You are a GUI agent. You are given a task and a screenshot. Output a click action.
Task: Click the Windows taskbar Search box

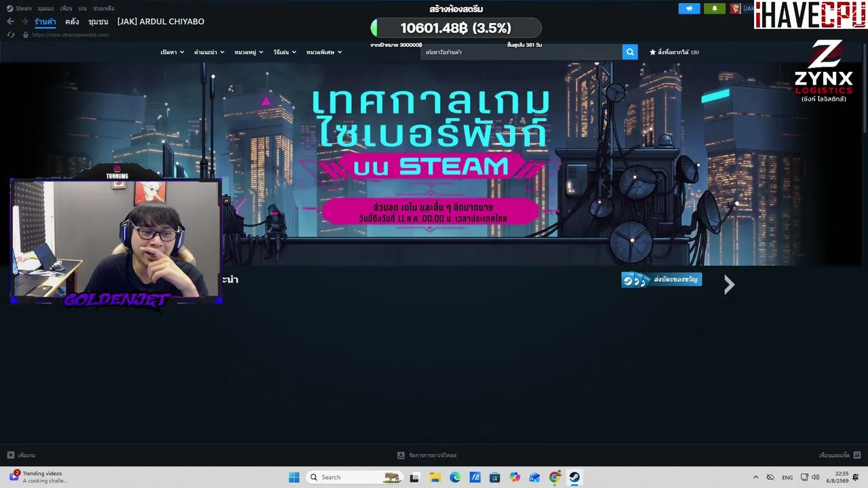354,477
